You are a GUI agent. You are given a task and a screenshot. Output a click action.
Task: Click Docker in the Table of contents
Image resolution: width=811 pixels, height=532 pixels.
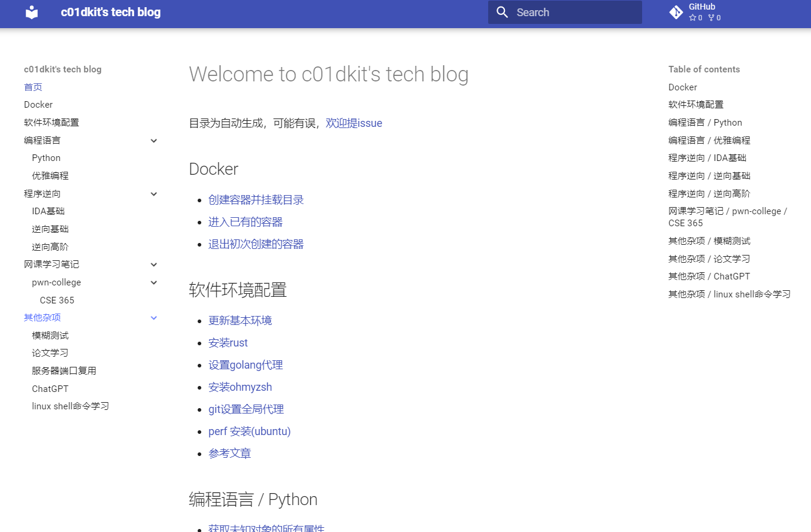[x=682, y=87]
